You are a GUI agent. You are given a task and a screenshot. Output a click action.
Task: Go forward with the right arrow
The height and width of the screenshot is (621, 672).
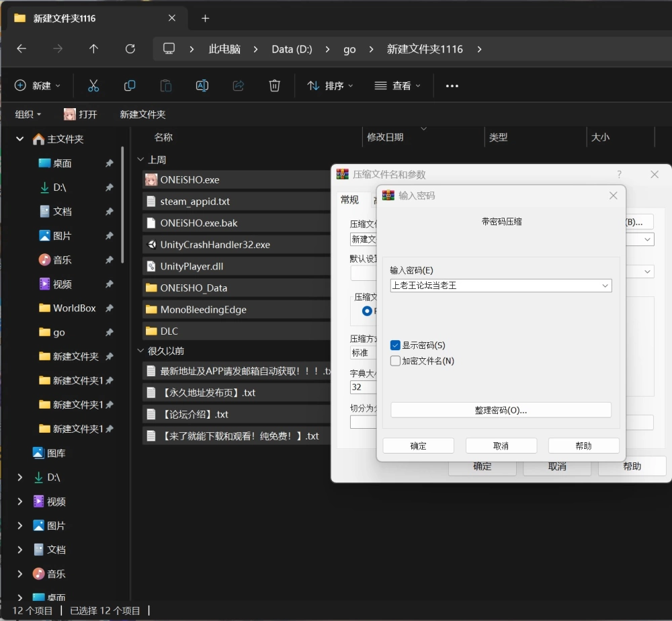pyautogui.click(x=57, y=49)
